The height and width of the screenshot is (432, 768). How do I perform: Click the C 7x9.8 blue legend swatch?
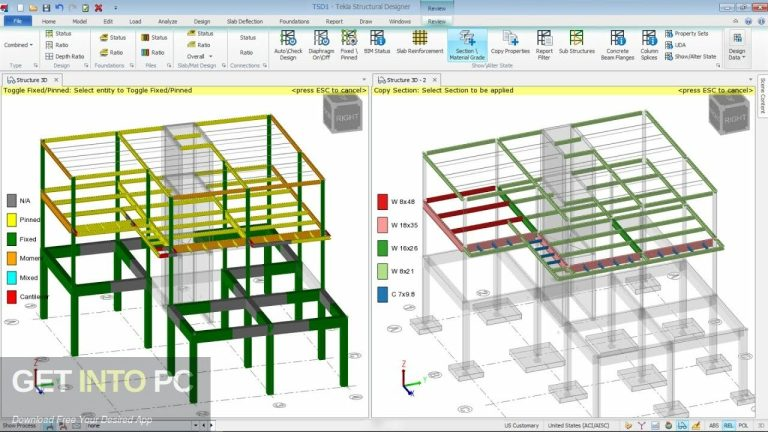pyautogui.click(x=383, y=294)
